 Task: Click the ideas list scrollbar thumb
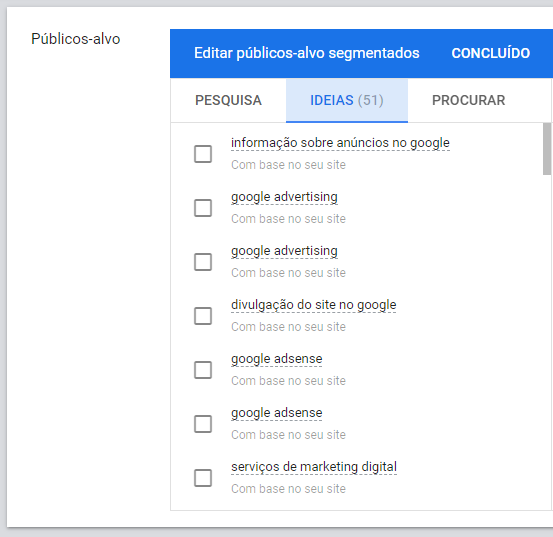coord(547,148)
